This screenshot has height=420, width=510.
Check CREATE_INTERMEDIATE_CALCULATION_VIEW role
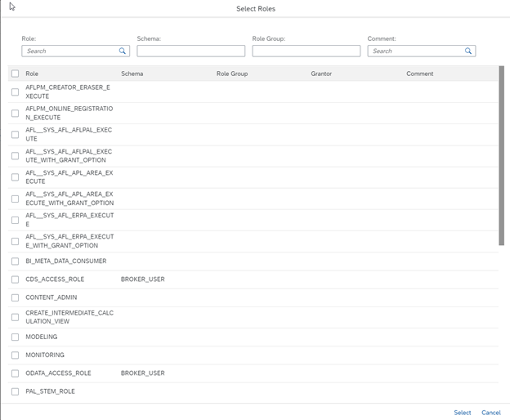[15, 317]
